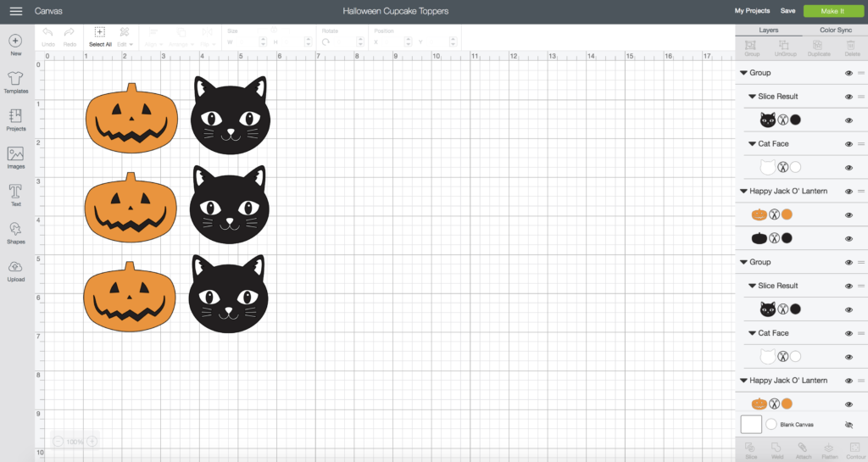Click the Group icon in Layers panel
This screenshot has width=868, height=462.
click(x=751, y=46)
